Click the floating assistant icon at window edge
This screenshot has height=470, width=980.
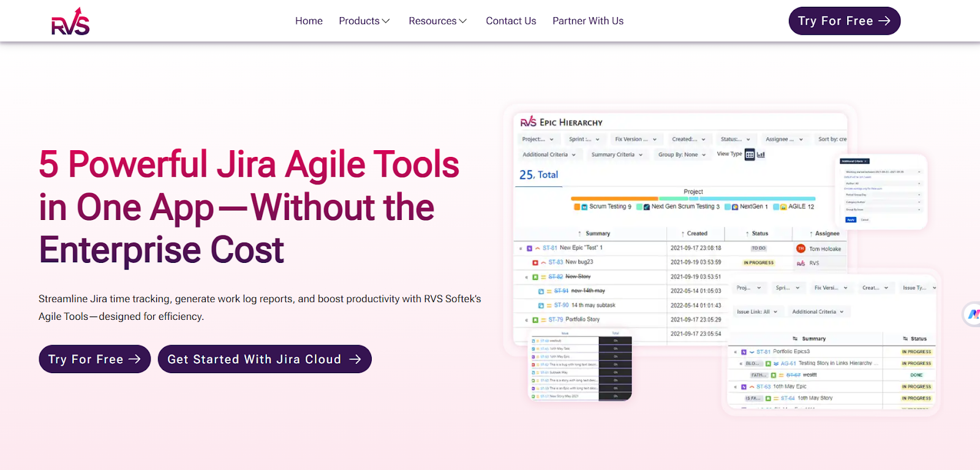pyautogui.click(x=972, y=314)
